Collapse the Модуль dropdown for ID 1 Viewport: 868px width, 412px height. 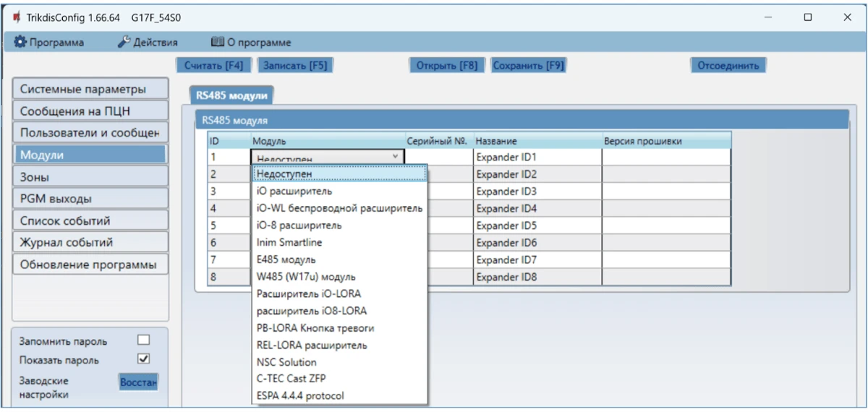395,157
